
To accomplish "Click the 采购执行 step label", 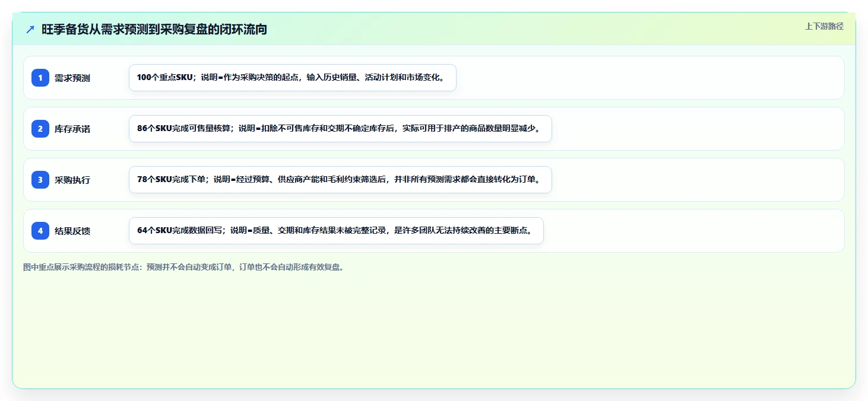I will pyautogui.click(x=72, y=180).
